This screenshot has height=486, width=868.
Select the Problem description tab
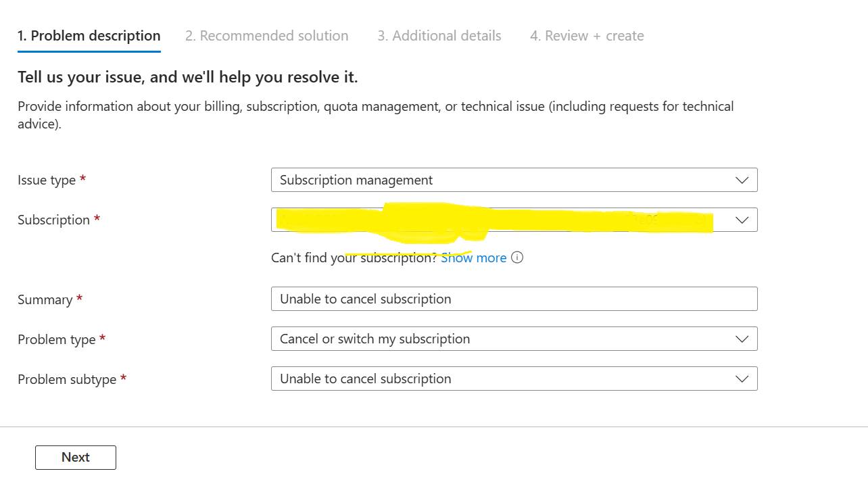click(x=89, y=36)
